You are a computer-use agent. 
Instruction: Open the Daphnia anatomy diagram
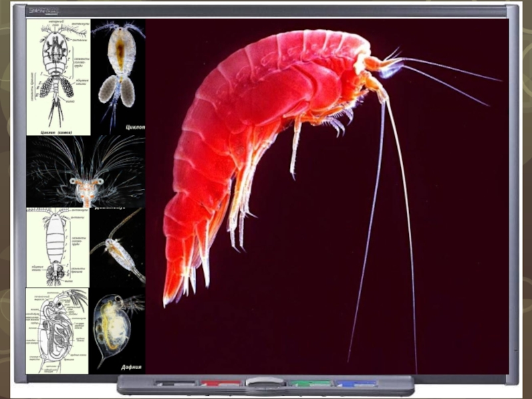[57, 330]
